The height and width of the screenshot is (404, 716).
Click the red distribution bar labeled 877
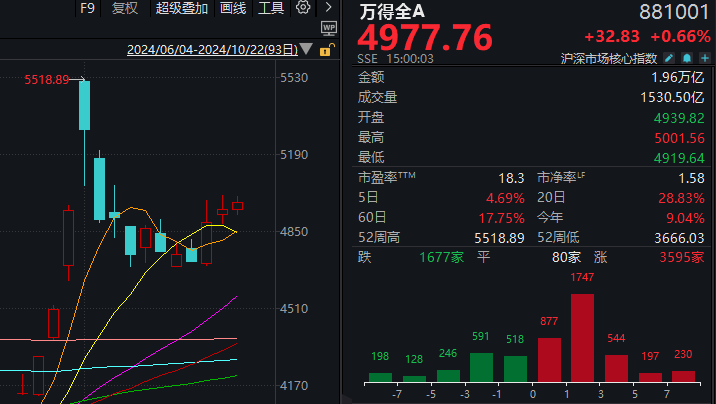click(x=549, y=360)
